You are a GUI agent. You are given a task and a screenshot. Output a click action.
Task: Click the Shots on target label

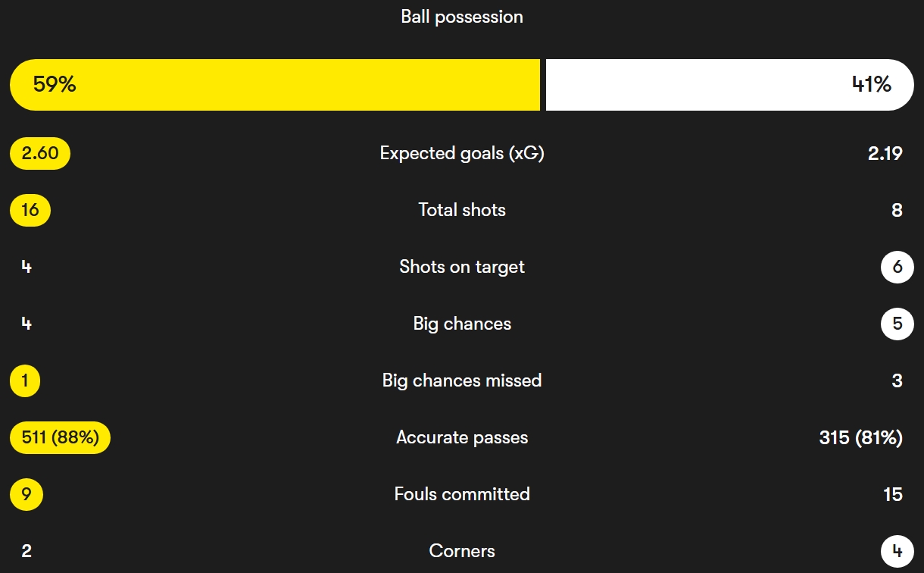[462, 267]
